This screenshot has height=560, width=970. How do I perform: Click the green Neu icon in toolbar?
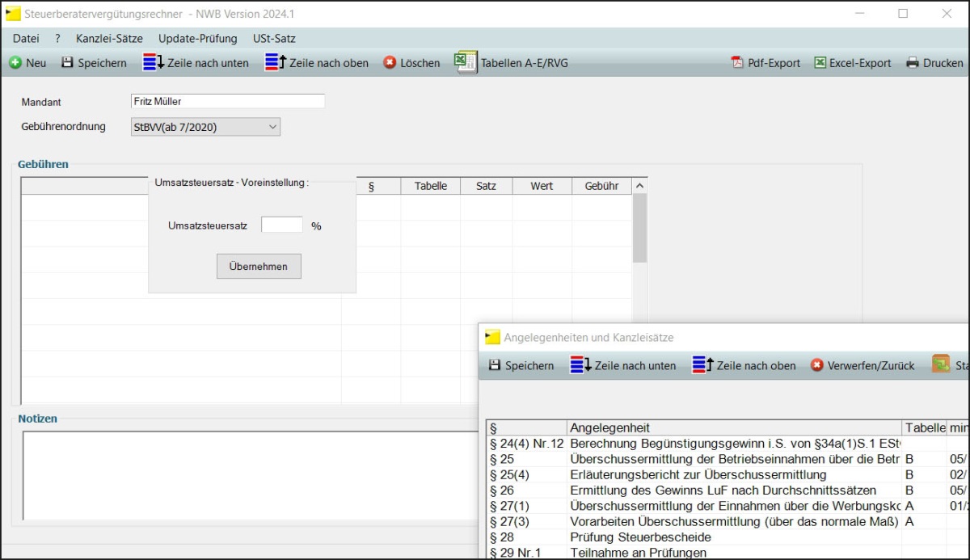[x=15, y=63]
